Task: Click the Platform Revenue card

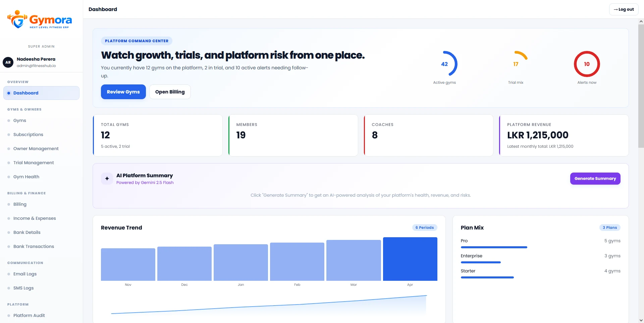Action: [564, 135]
